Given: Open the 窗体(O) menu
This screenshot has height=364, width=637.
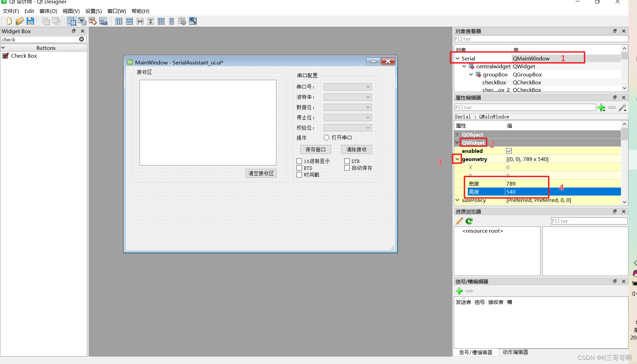Looking at the screenshot, I should point(48,11).
